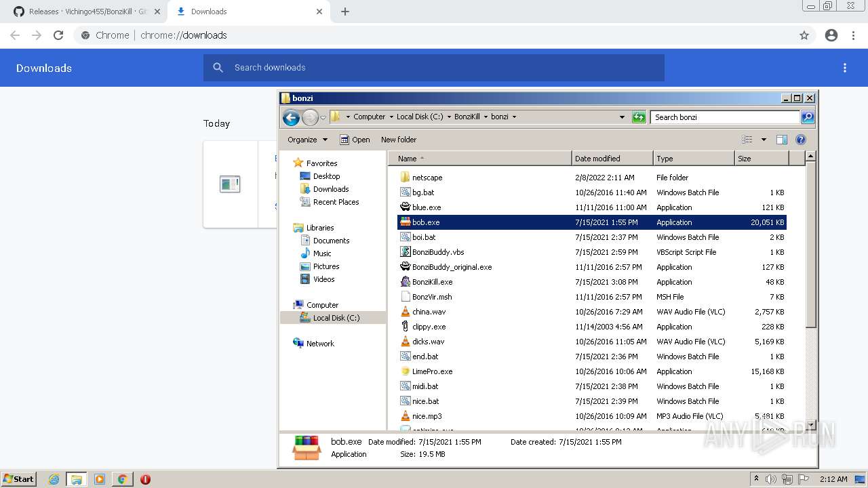Image resolution: width=868 pixels, height=488 pixels.
Task: Select the LimePro.exe icon
Action: pos(405,371)
